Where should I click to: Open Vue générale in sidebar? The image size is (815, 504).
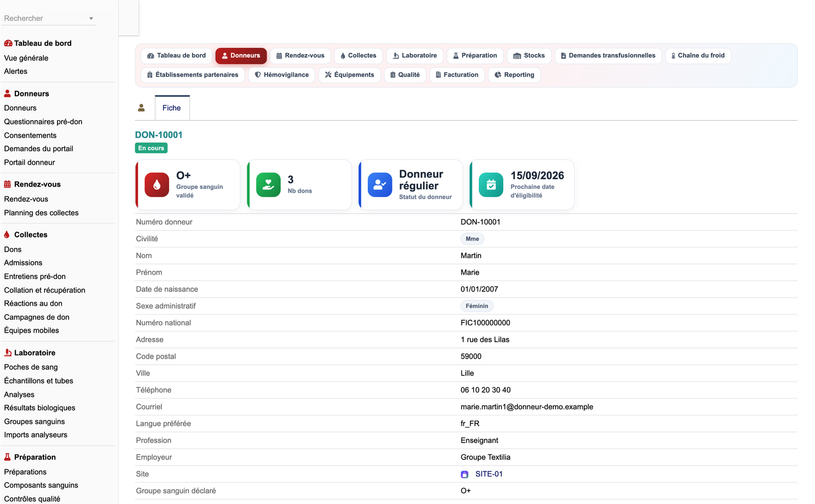coord(26,58)
